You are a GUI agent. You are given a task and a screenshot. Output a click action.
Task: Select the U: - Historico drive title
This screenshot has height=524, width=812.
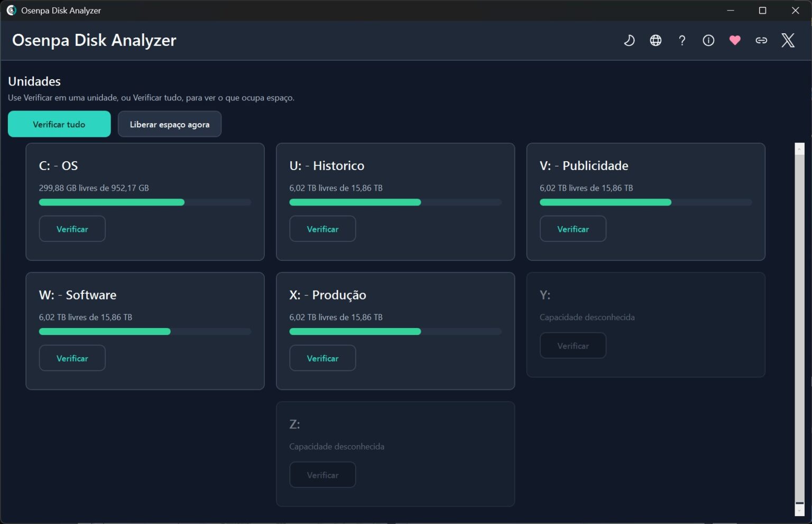(327, 166)
